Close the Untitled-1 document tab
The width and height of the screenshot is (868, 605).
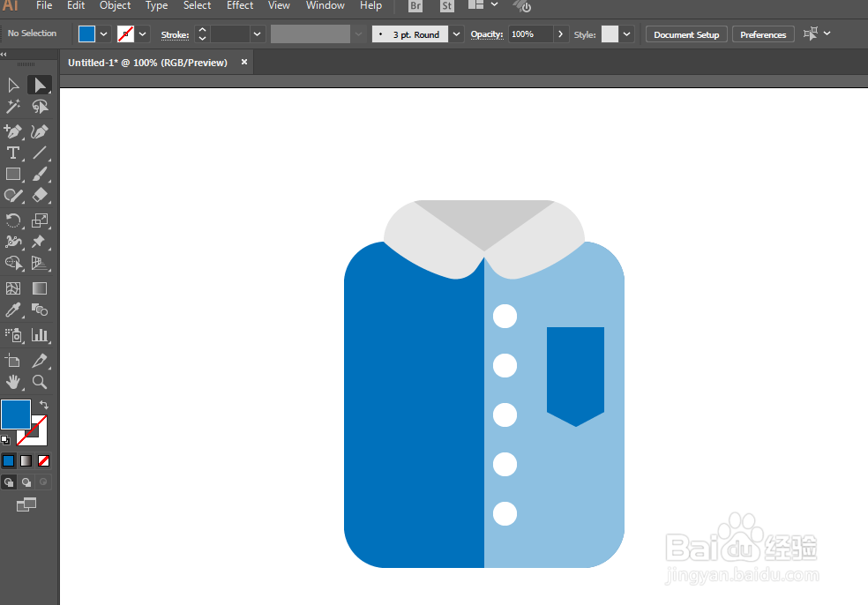244,62
